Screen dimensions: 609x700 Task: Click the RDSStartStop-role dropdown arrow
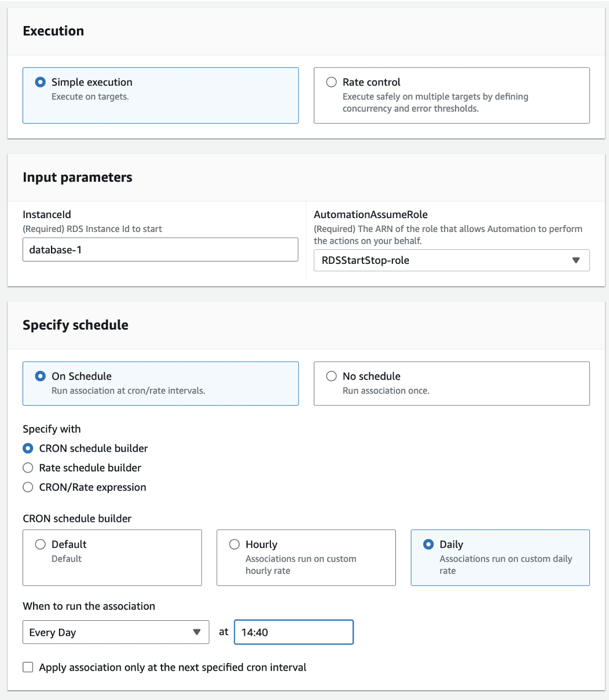click(x=576, y=260)
